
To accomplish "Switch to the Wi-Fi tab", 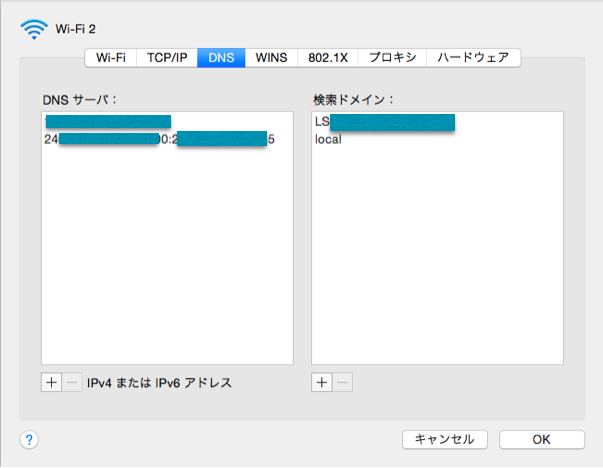I will [x=111, y=58].
